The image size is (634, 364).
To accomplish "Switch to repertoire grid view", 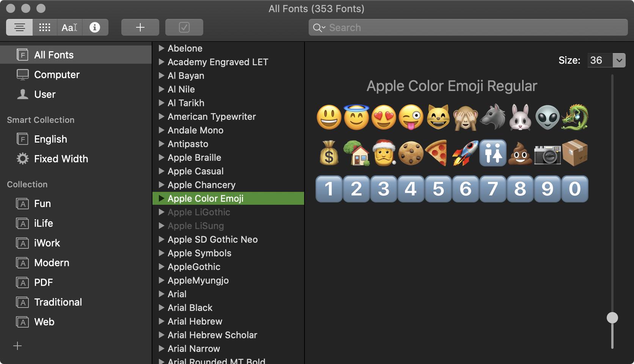I will (45, 27).
